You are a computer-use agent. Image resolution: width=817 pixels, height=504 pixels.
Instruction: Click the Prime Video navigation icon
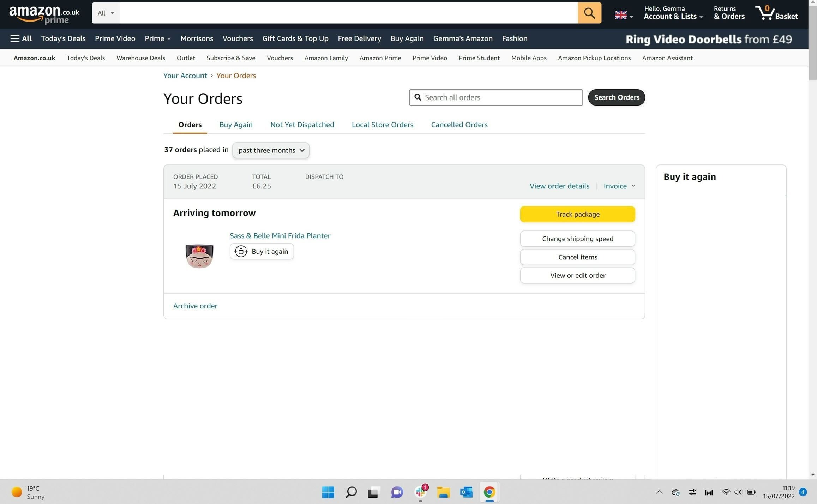(x=115, y=38)
